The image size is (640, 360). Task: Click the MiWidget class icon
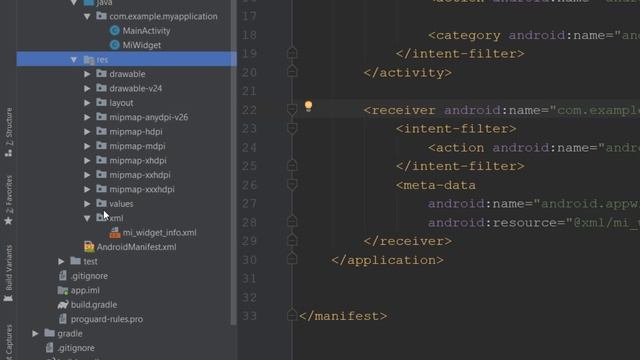coord(115,45)
